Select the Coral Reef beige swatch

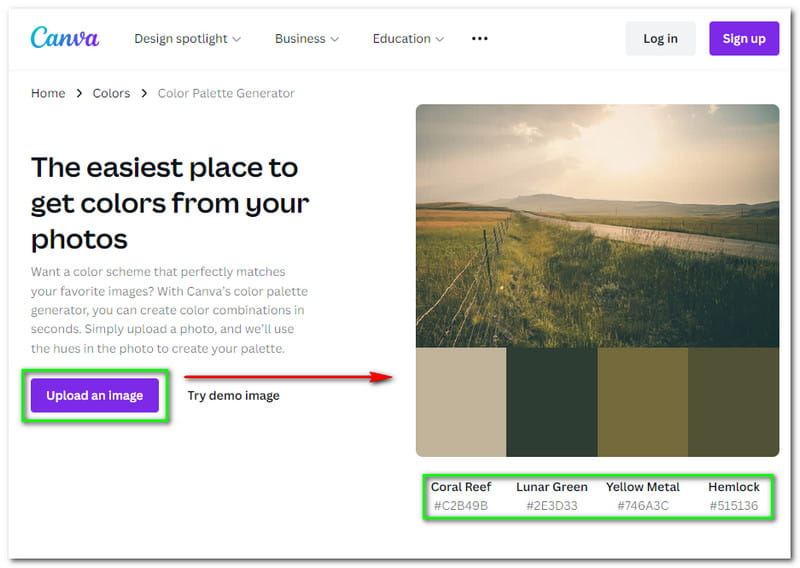pos(461,402)
